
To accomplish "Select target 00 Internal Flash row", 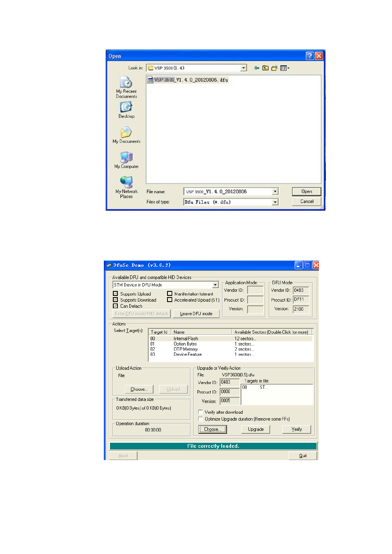I will click(231, 339).
